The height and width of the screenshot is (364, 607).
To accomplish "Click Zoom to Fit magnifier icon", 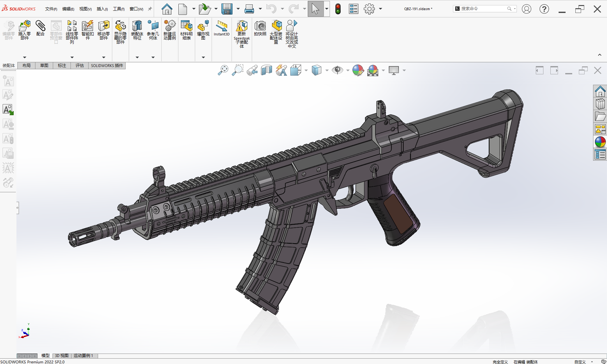I will pos(223,70).
